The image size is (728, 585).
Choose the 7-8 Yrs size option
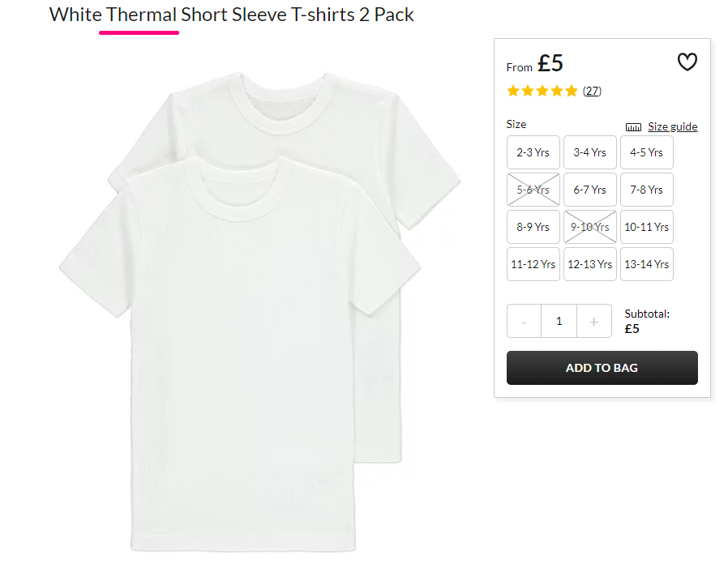coord(646,190)
